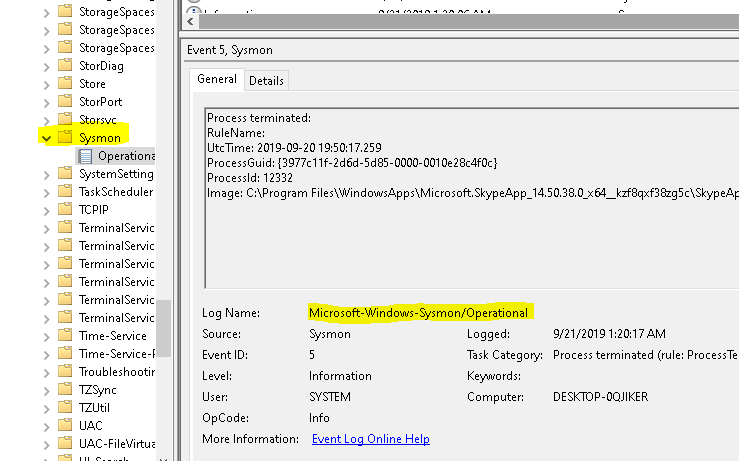Click the User value 'SYSTEM'
This screenshot has width=739, height=461.
(x=330, y=397)
